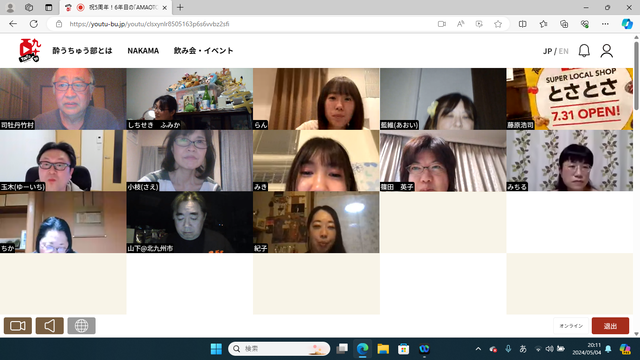The height and width of the screenshot is (360, 640).
Task: Click the youtu-bu site logo
Action: [29, 51]
